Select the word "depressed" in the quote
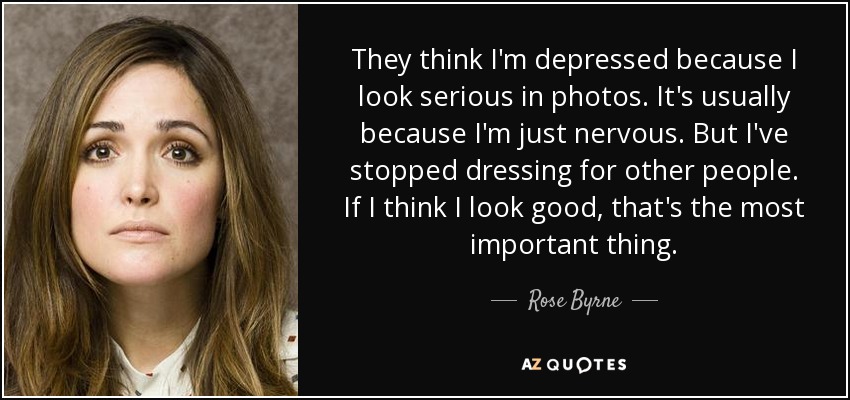This screenshot has height=400, width=850. pos(602,60)
